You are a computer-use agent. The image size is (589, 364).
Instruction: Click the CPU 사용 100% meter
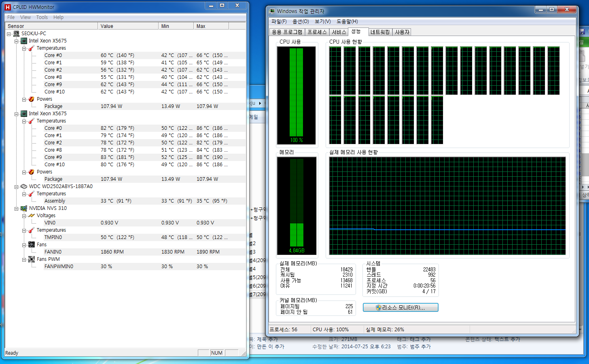[297, 95]
